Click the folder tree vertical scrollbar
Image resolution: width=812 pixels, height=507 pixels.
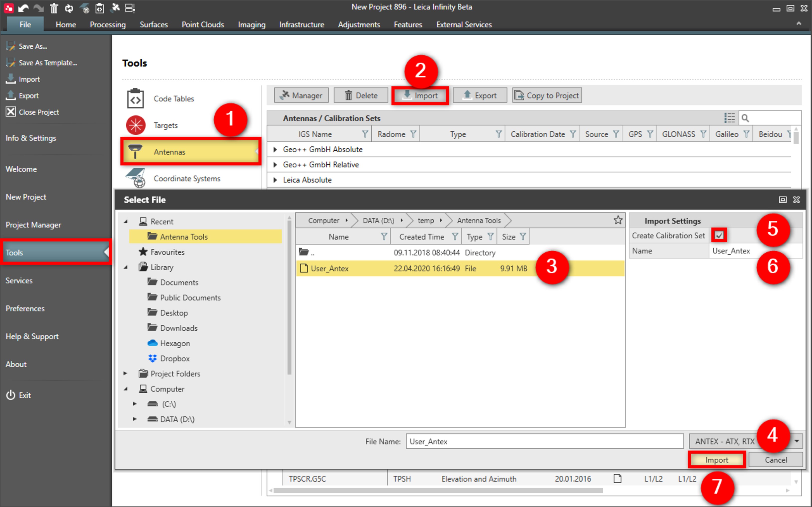tap(289, 298)
